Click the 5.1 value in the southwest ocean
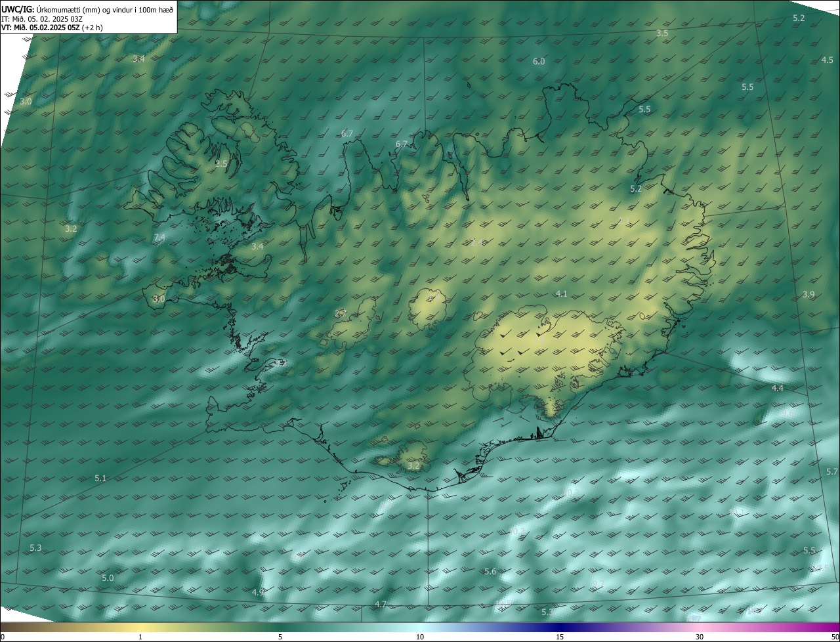840x642 pixels. coord(100,479)
